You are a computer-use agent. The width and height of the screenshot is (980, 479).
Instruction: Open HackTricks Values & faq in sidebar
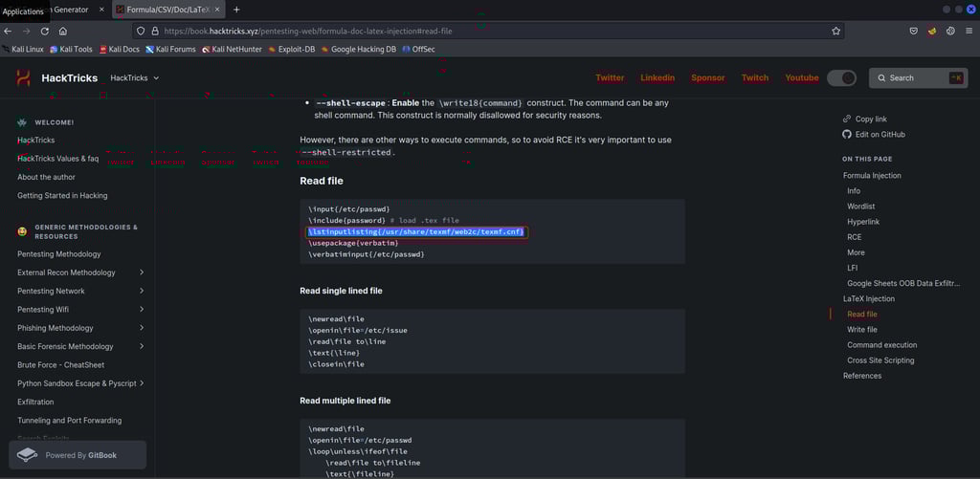click(x=58, y=159)
